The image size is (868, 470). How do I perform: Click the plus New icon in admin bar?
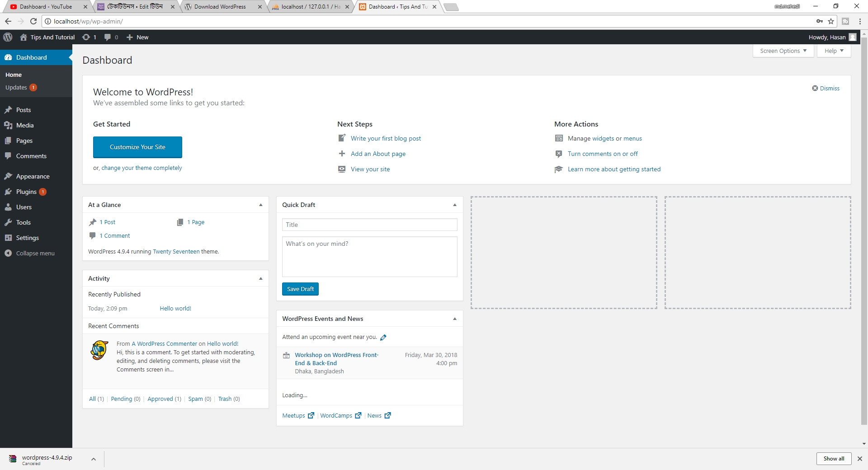(x=129, y=37)
